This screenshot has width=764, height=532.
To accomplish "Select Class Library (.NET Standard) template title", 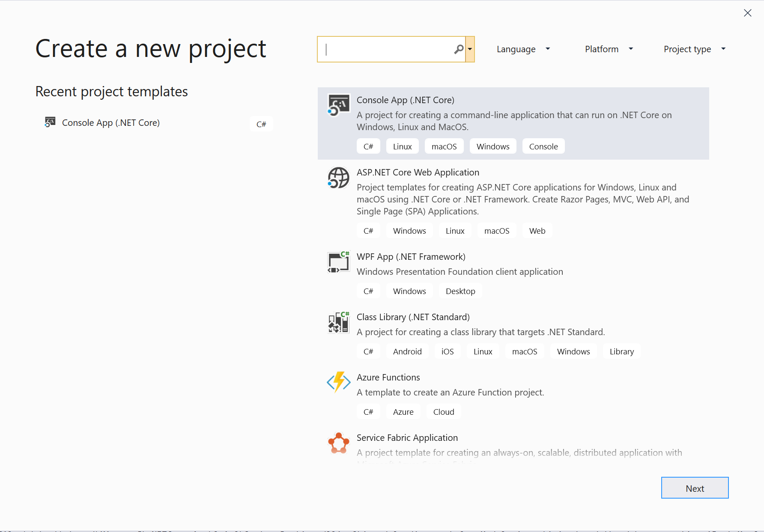I will tap(413, 317).
